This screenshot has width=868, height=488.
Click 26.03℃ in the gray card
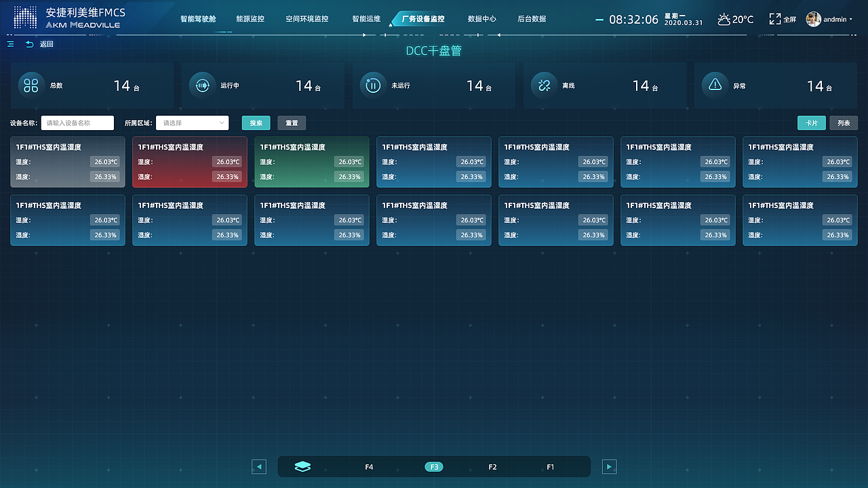104,162
